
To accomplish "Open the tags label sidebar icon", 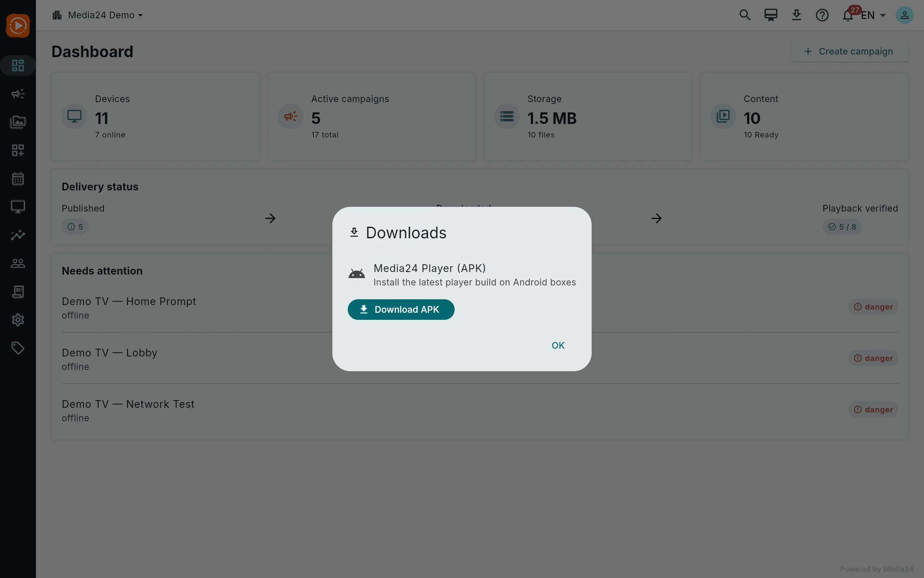I will 18,348.
